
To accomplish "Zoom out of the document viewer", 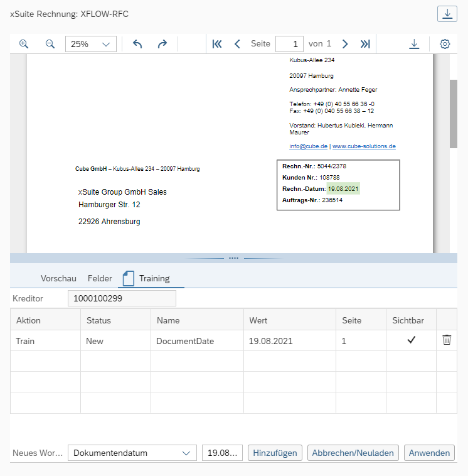I will tap(50, 44).
